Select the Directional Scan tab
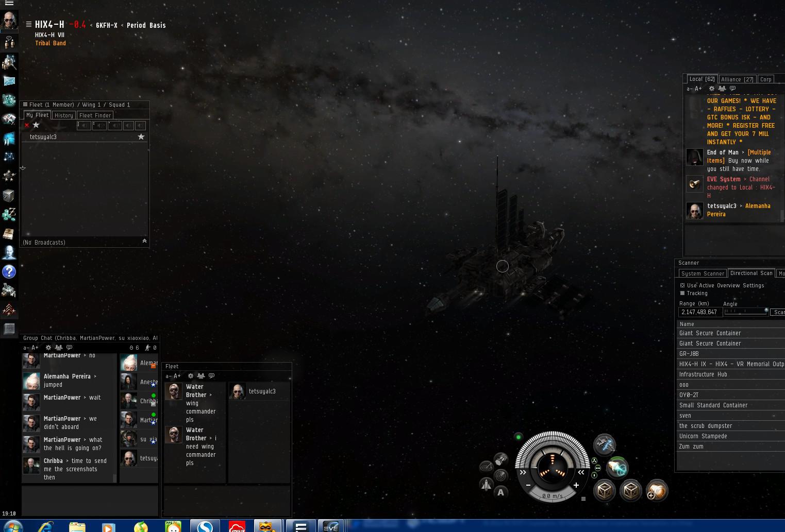This screenshot has width=785, height=532. point(751,273)
